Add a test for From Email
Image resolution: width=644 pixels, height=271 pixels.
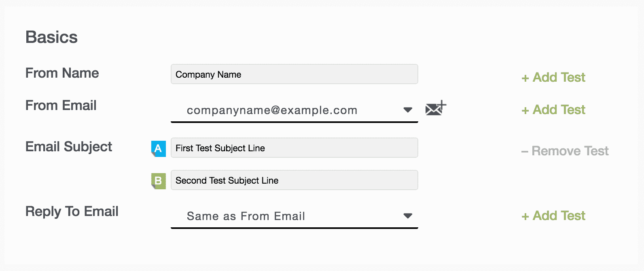pos(553,110)
